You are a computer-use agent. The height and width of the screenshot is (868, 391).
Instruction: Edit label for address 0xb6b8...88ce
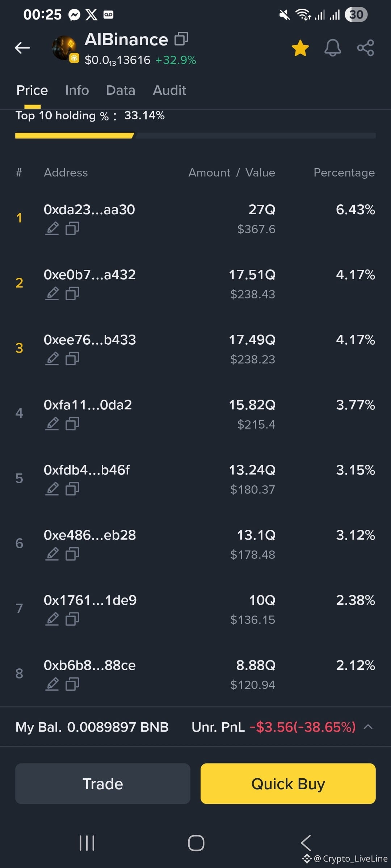(52, 684)
